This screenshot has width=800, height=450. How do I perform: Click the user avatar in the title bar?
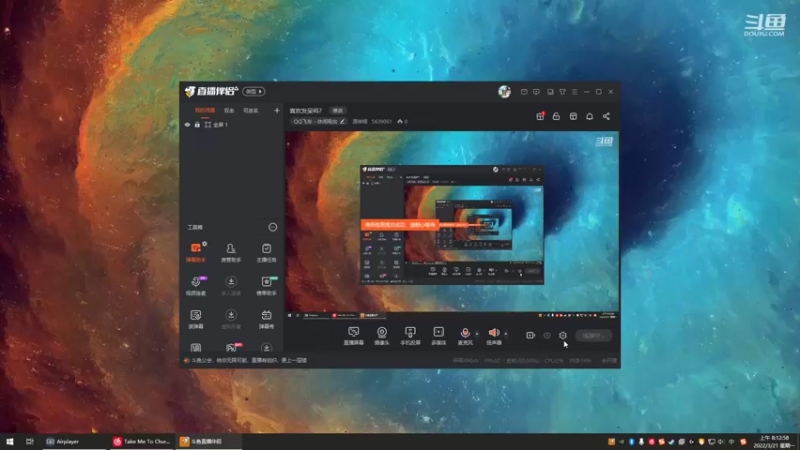tap(505, 91)
